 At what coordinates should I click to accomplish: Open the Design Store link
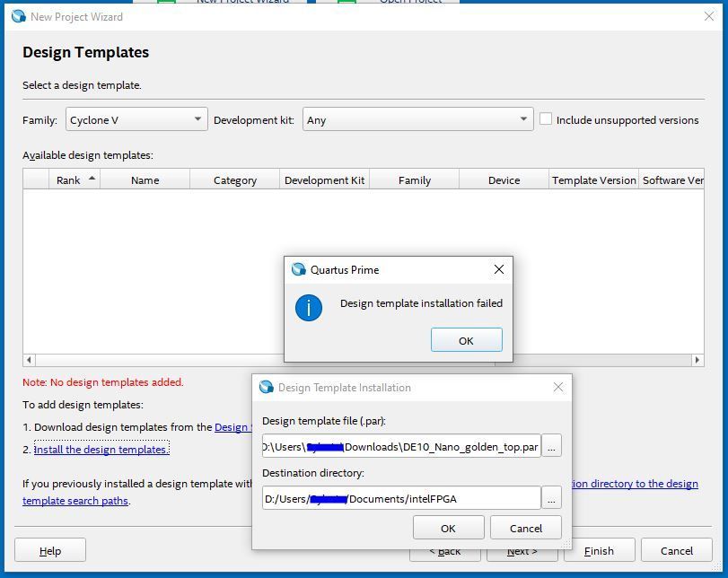click(x=233, y=426)
